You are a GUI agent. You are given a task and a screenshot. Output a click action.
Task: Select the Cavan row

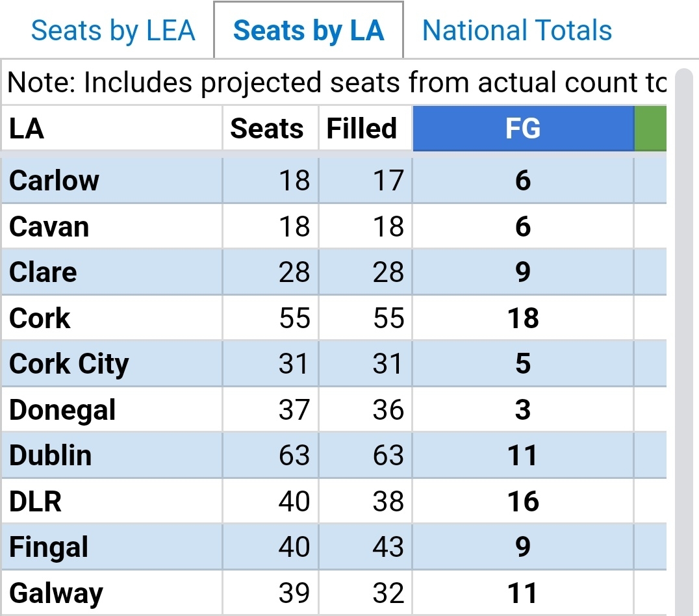49,227
